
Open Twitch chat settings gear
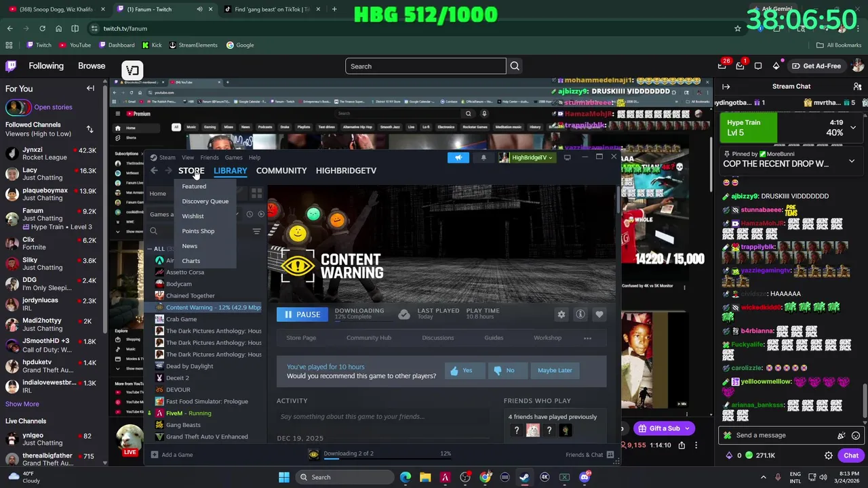pos(829,455)
